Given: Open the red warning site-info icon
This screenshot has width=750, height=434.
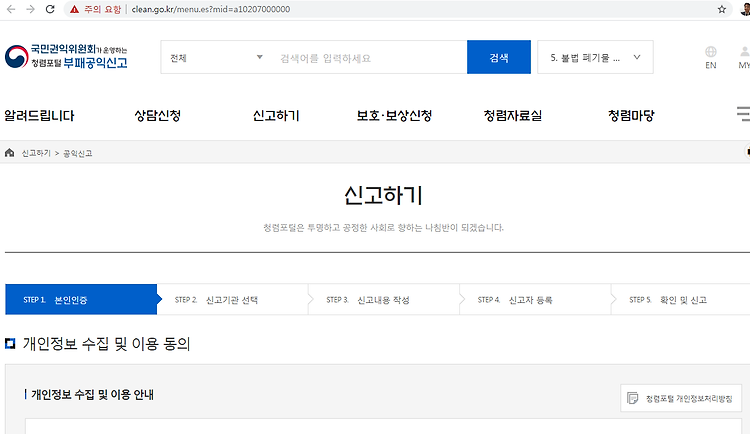Looking at the screenshot, I should tap(74, 9).
